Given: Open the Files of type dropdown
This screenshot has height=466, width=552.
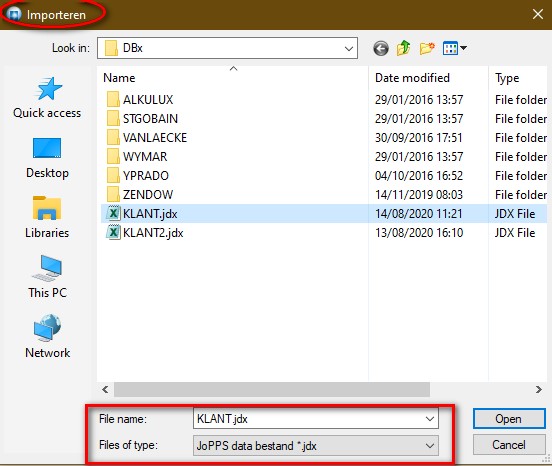Looking at the screenshot, I should click(316, 446).
